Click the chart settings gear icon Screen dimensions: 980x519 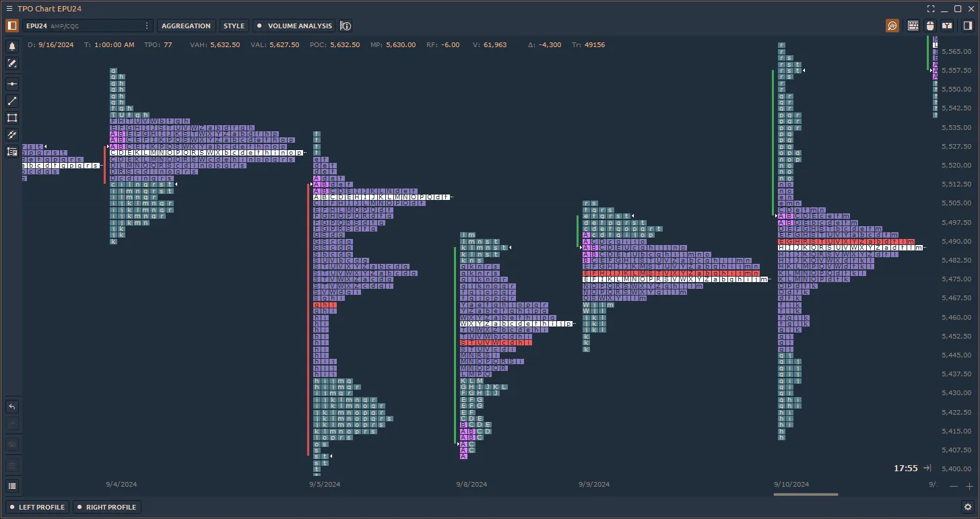tap(968, 507)
